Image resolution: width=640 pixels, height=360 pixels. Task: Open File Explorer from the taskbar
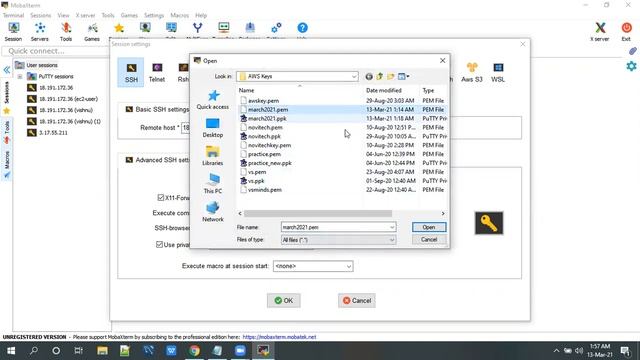point(102,351)
